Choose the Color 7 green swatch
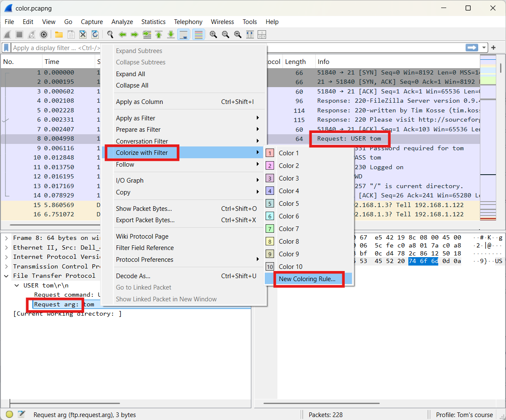Image resolution: width=506 pixels, height=420 pixels. pyautogui.click(x=270, y=229)
